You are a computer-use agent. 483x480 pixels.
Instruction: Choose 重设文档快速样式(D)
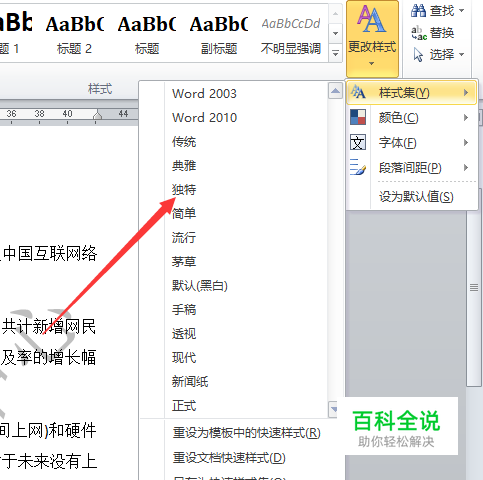point(229,458)
